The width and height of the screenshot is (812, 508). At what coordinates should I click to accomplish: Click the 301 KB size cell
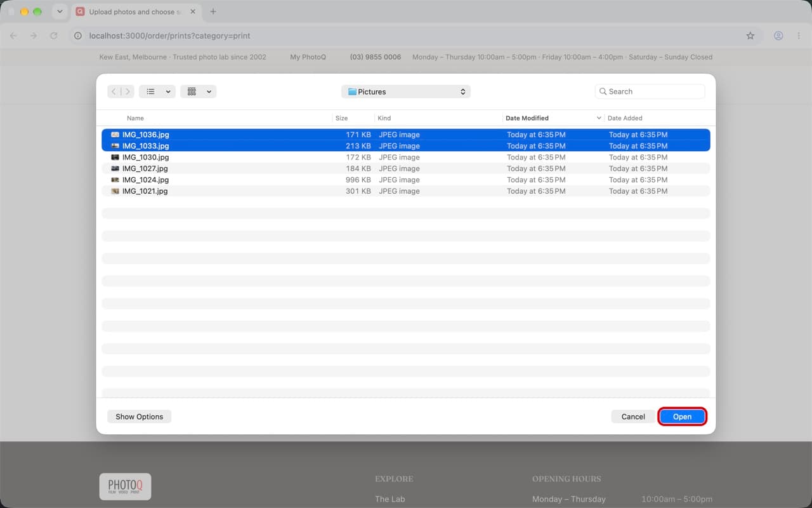(358, 191)
